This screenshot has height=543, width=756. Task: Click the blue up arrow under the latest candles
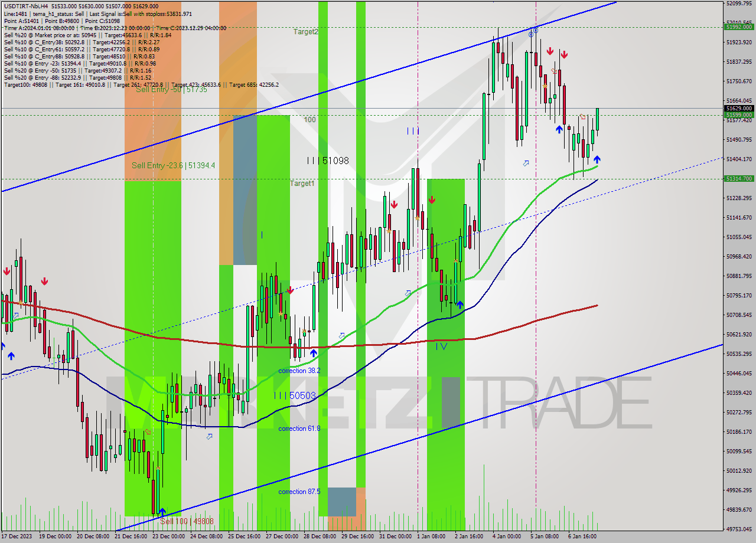tap(597, 159)
